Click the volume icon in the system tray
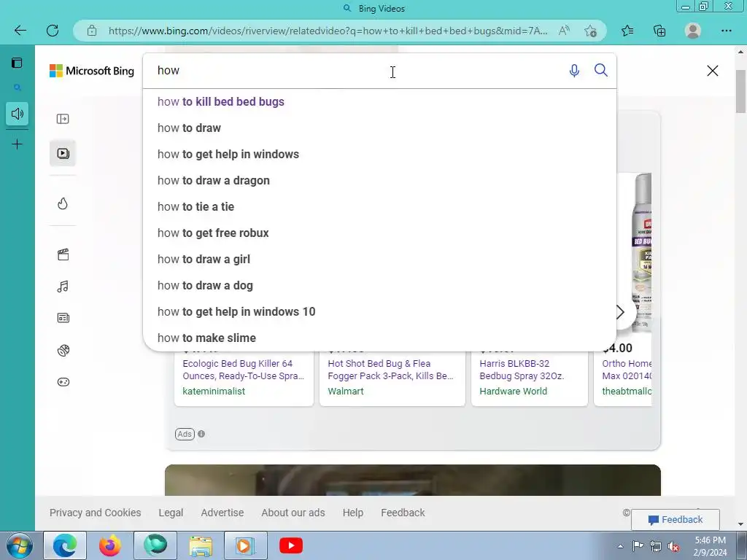Image resolution: width=747 pixels, height=560 pixels. click(673, 547)
